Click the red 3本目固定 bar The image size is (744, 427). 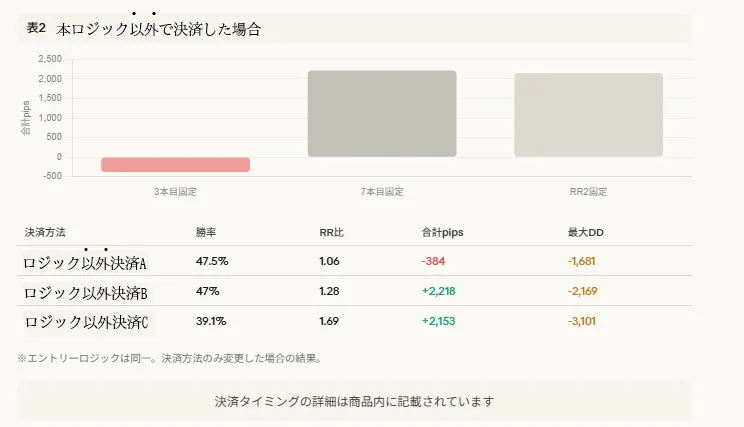click(x=175, y=165)
